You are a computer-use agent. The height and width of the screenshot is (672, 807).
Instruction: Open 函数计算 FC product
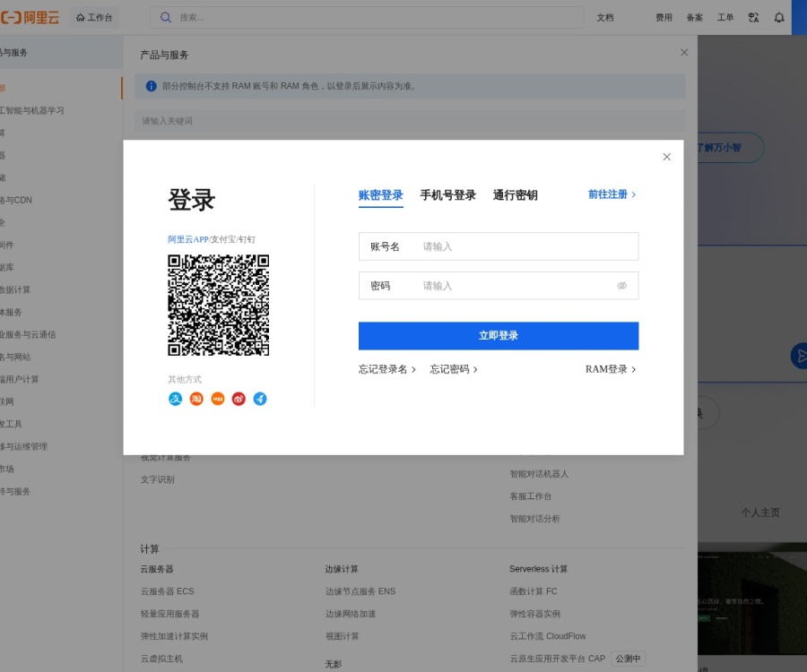pos(534,591)
